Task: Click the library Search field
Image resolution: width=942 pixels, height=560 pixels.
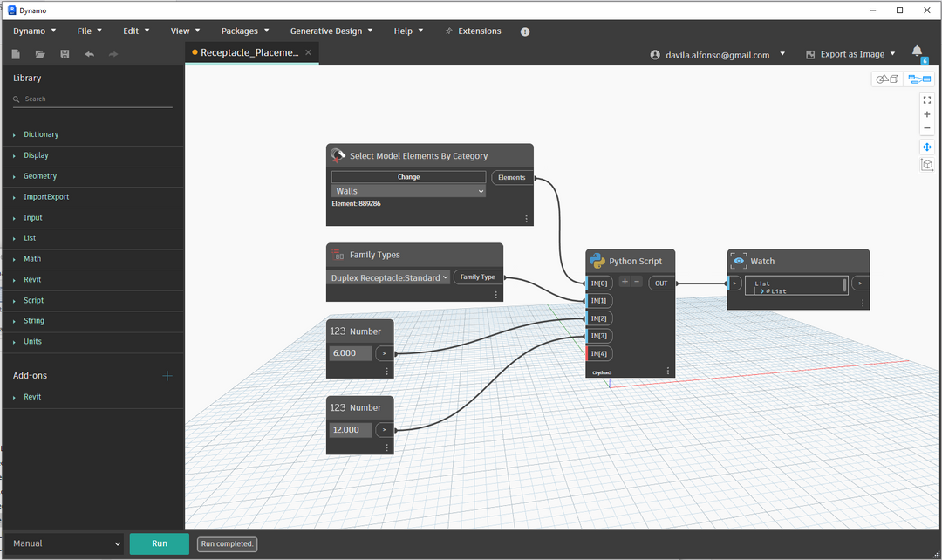Action: (x=93, y=99)
